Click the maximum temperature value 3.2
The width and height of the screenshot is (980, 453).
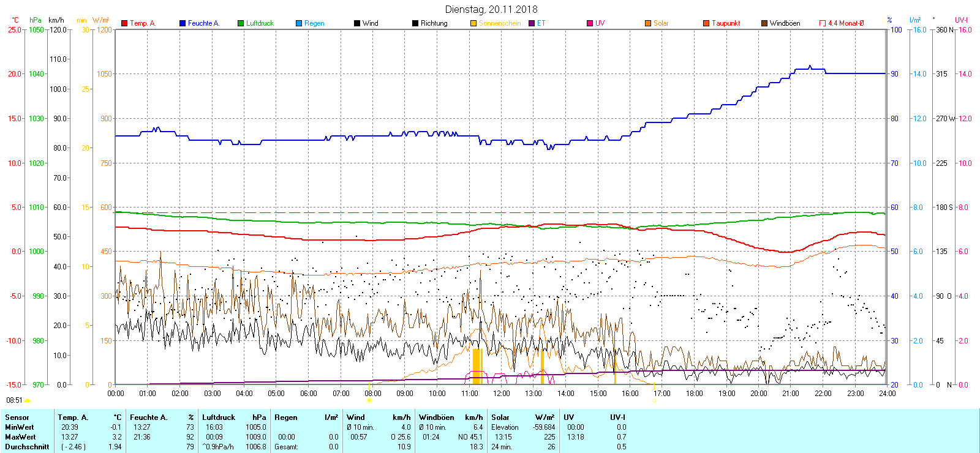[x=117, y=437]
